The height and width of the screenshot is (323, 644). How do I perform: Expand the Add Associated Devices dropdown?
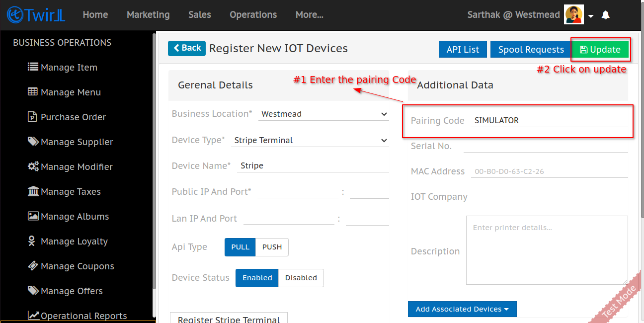pos(462,309)
